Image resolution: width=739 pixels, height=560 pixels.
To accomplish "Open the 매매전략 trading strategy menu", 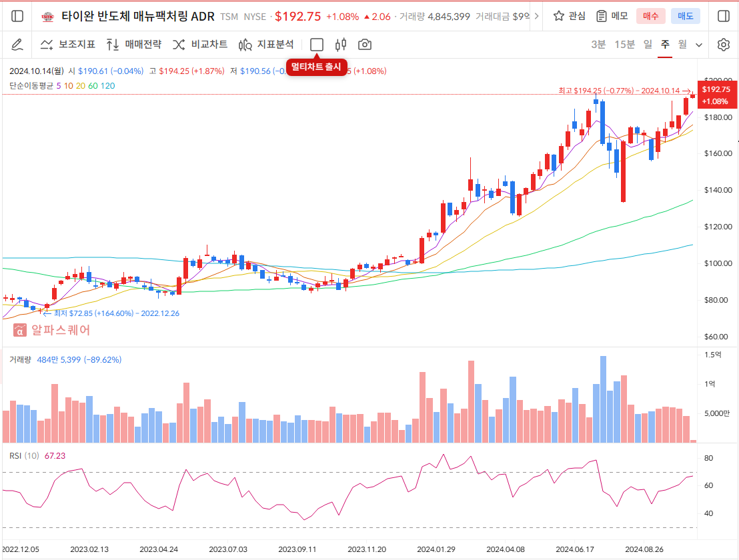I will [134, 44].
